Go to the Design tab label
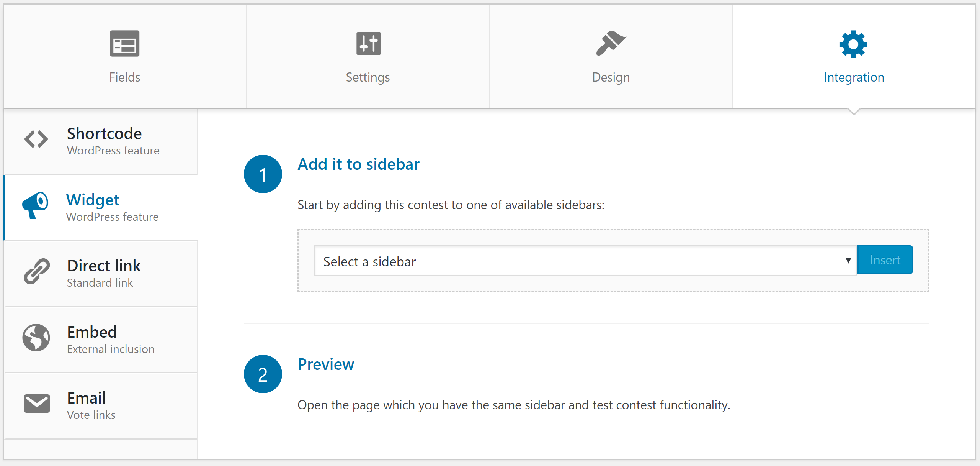 tap(611, 77)
